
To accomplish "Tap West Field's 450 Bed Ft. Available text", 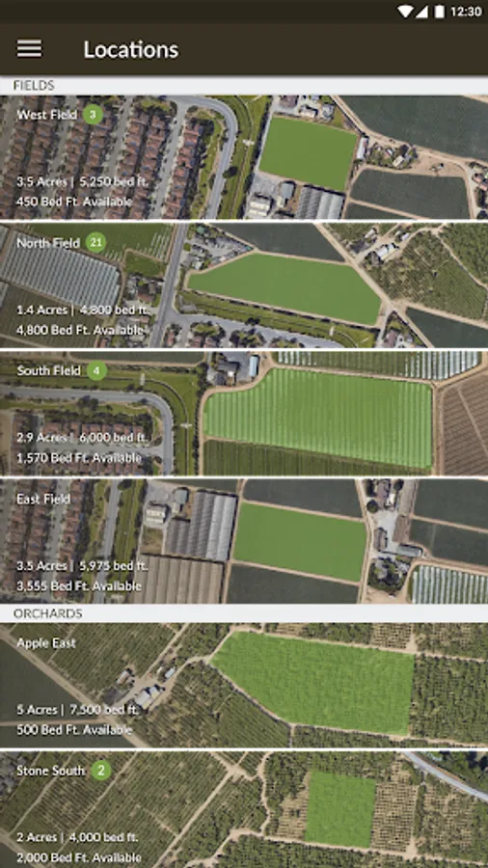I will (74, 201).
